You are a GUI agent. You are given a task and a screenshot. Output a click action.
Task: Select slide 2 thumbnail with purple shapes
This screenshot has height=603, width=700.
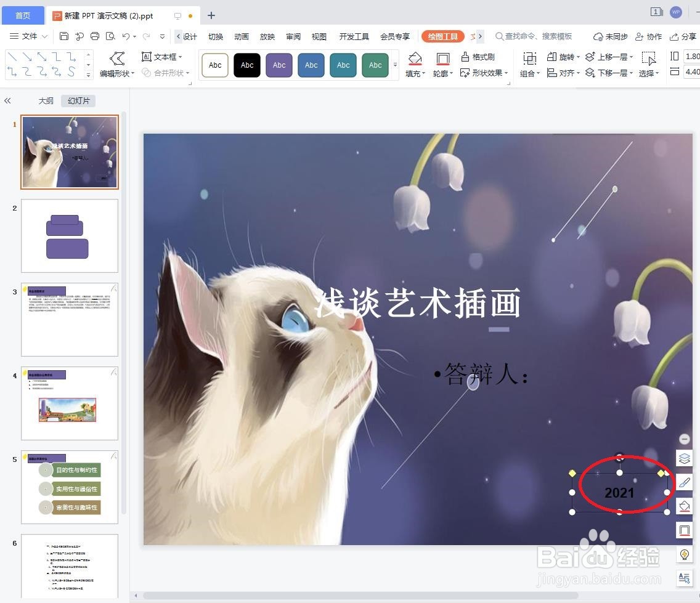coord(70,236)
